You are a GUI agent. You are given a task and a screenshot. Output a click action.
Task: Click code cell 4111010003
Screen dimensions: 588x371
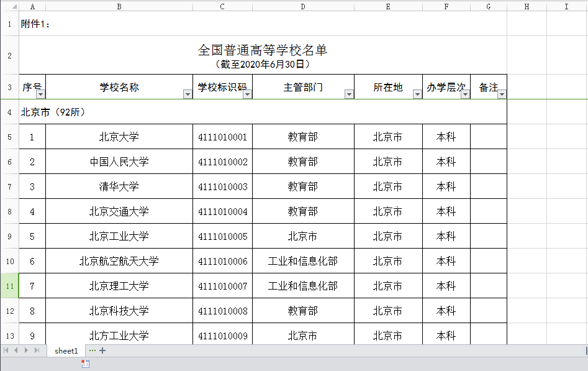coord(222,186)
